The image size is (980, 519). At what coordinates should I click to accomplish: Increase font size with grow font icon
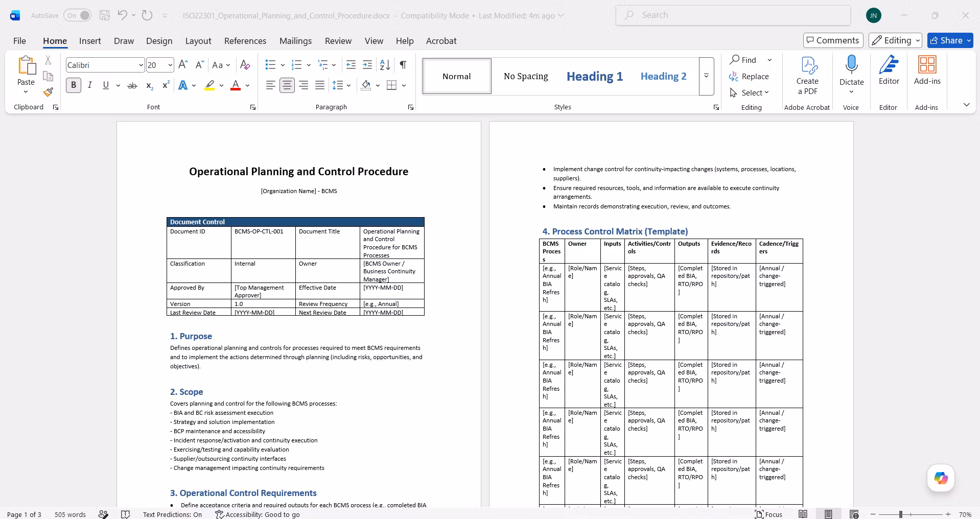coord(183,65)
